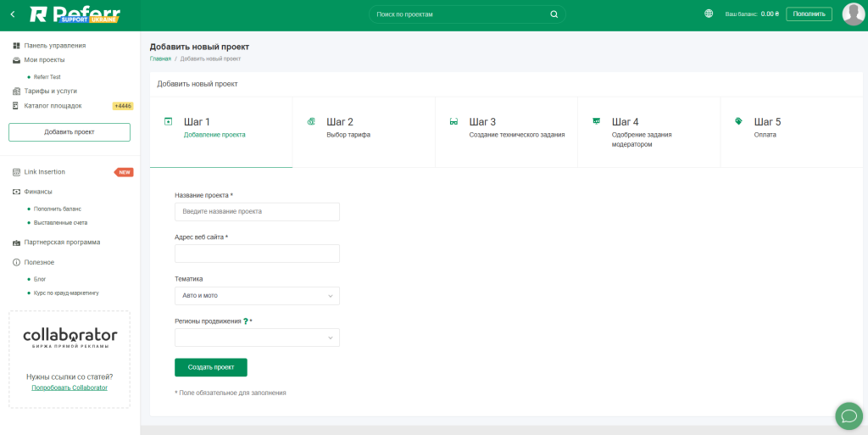Click the regions help question mark
This screenshot has height=435, width=868.
[246, 321]
